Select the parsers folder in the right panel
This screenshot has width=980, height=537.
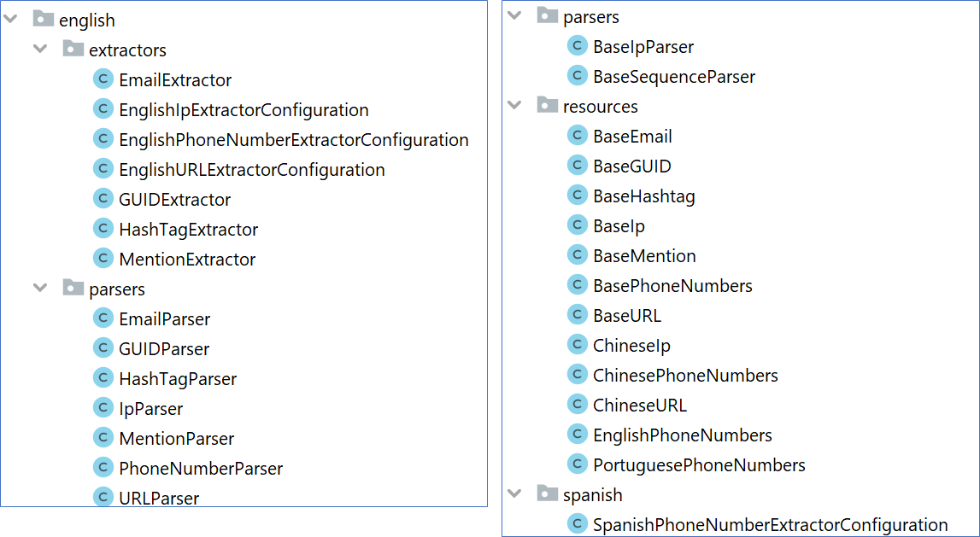pos(592,15)
